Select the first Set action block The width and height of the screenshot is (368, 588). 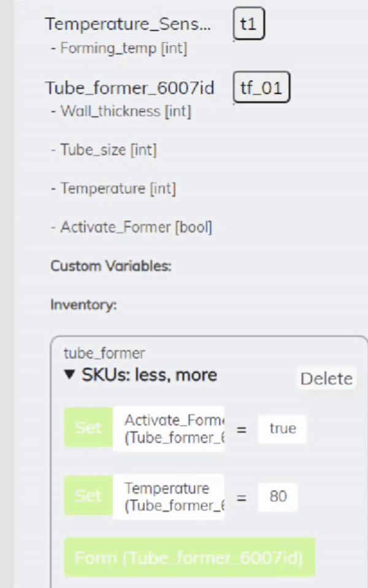(87, 428)
